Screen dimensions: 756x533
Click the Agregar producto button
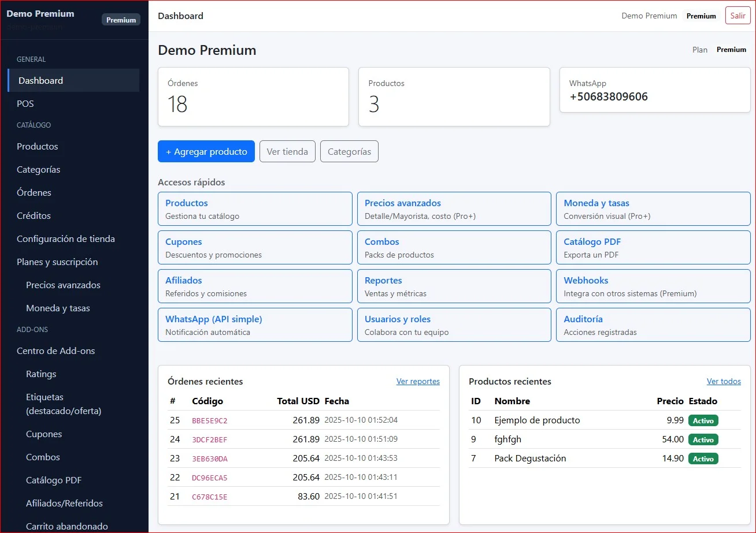(x=206, y=151)
